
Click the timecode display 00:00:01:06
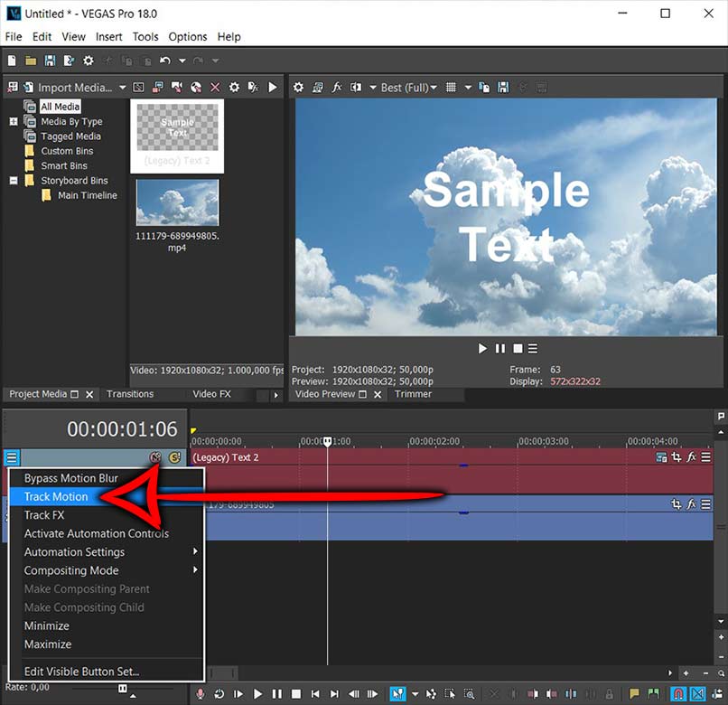click(122, 429)
